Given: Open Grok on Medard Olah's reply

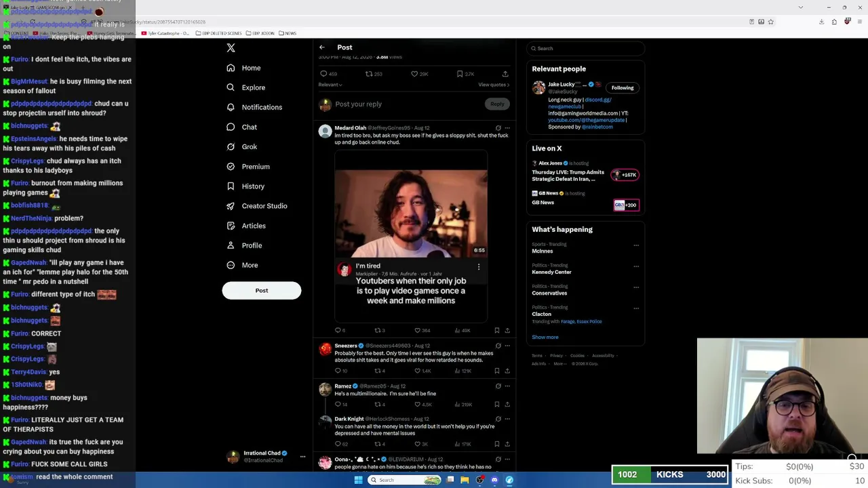Looking at the screenshot, I should (498, 128).
